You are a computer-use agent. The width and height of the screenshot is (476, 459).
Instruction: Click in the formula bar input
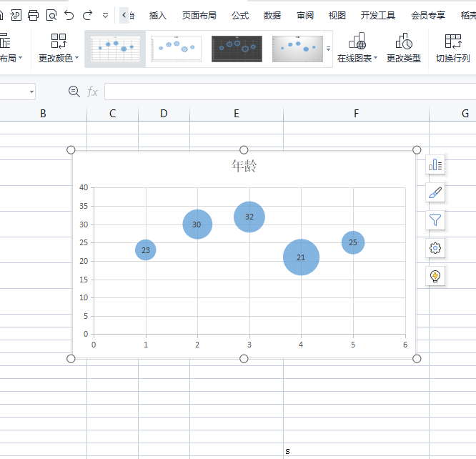click(x=290, y=92)
